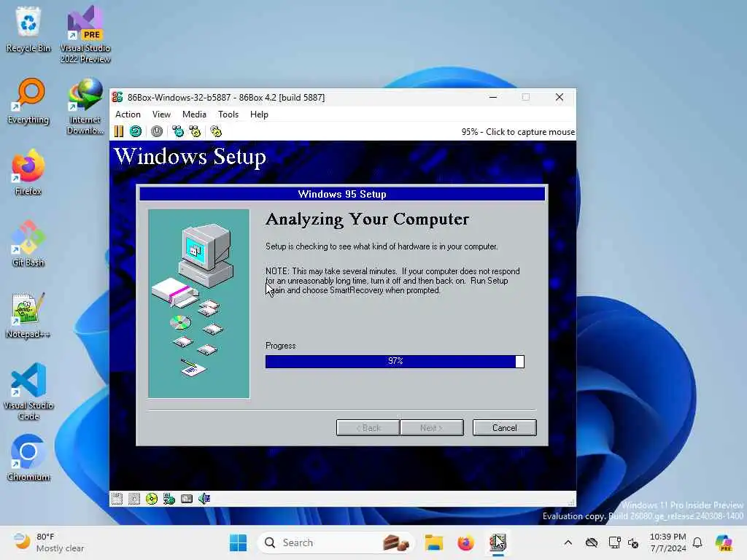The image size is (747, 560).
Task: Select the Firefox desktop shortcut
Action: (x=28, y=172)
